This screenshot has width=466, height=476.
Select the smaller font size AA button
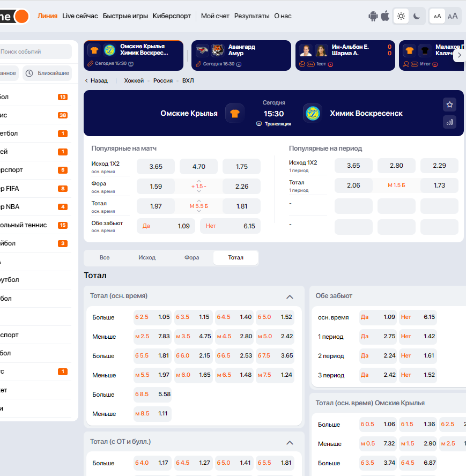[437, 16]
